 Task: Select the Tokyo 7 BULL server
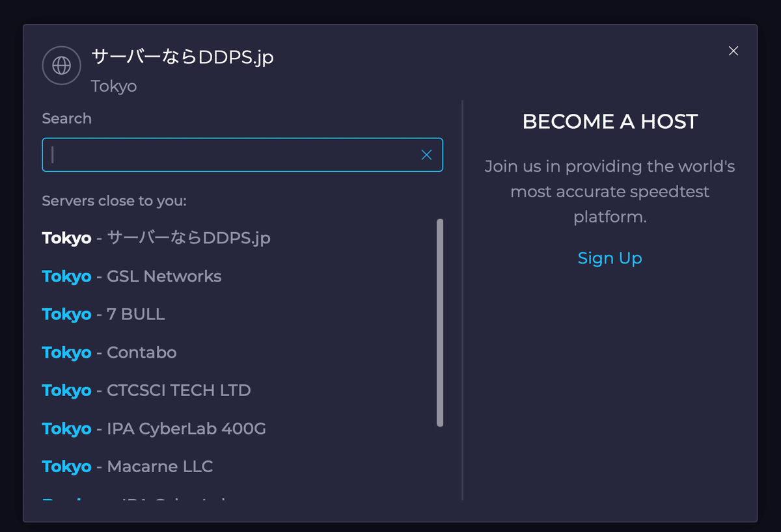103,314
